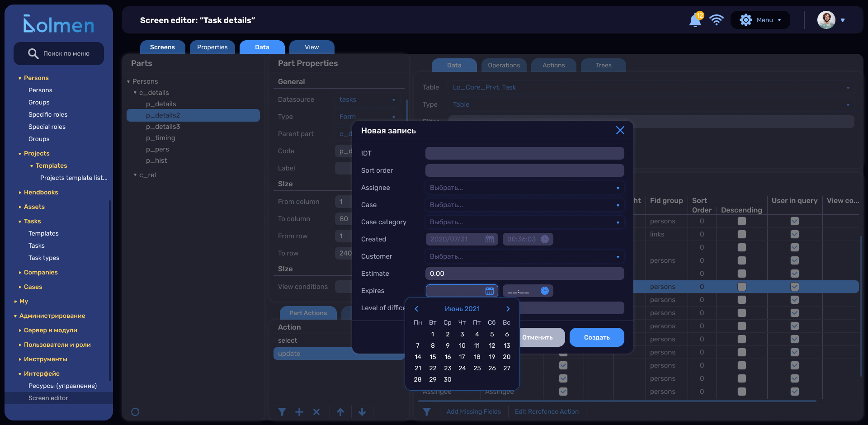Click the Создать button
Image resolution: width=868 pixels, height=425 pixels.
point(597,337)
